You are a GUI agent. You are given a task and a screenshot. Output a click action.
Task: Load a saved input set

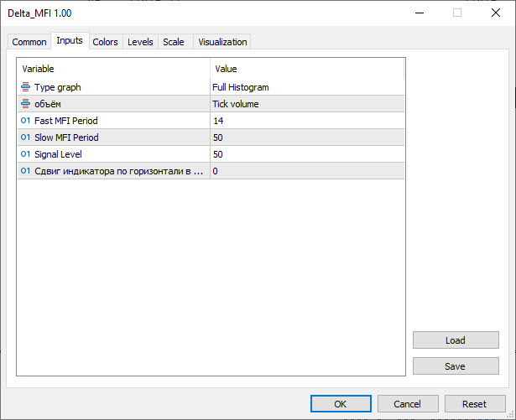click(456, 340)
